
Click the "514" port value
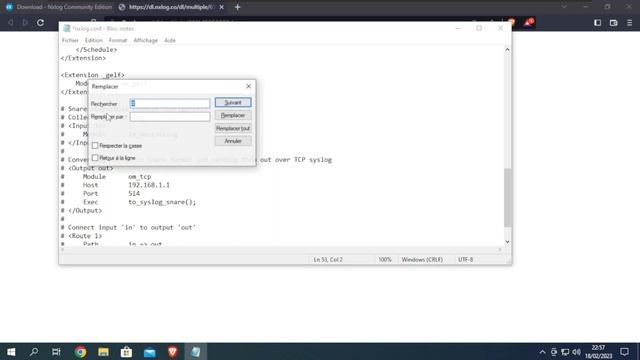(x=134, y=193)
